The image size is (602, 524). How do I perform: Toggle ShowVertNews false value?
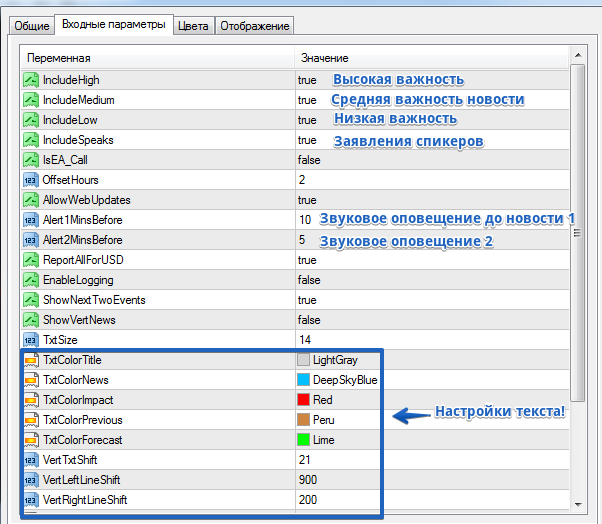pyautogui.click(x=309, y=320)
